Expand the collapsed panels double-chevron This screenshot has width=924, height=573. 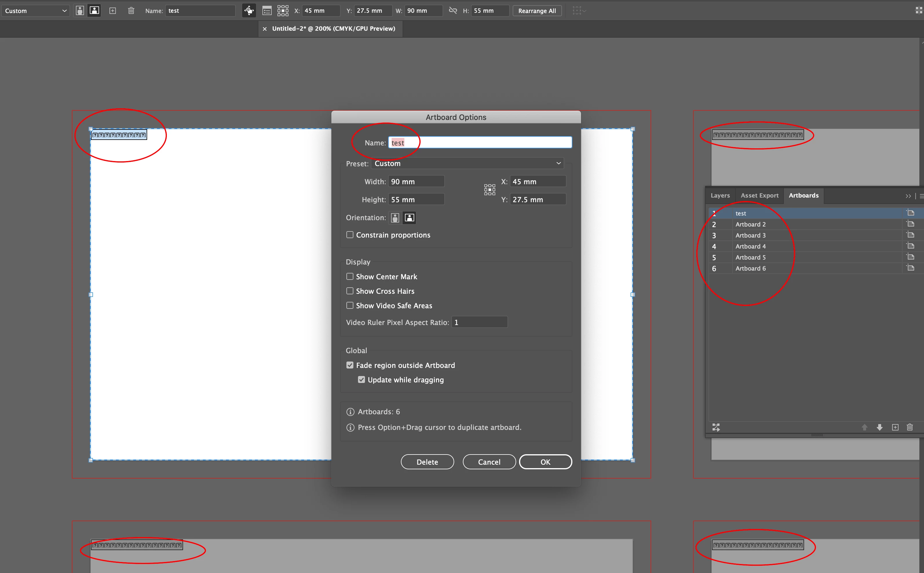click(x=908, y=196)
